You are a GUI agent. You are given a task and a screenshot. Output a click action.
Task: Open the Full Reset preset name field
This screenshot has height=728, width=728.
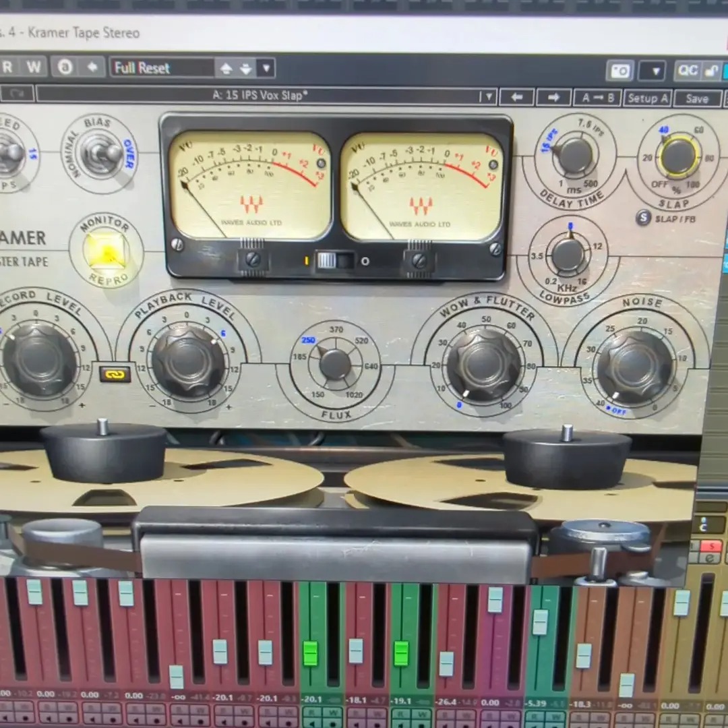[162, 68]
